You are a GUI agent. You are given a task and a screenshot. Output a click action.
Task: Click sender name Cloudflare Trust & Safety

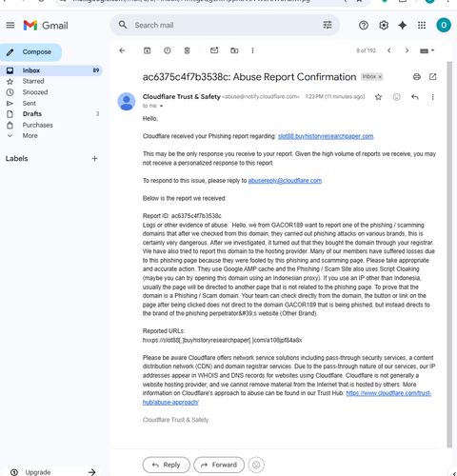click(181, 96)
